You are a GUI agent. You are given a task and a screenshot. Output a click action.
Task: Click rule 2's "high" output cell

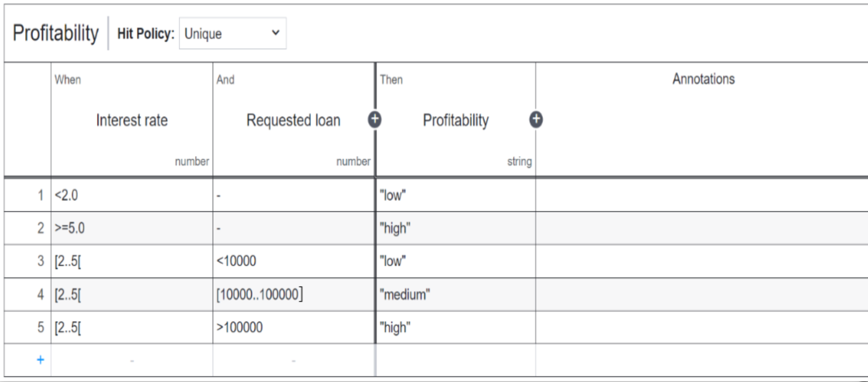click(456, 228)
